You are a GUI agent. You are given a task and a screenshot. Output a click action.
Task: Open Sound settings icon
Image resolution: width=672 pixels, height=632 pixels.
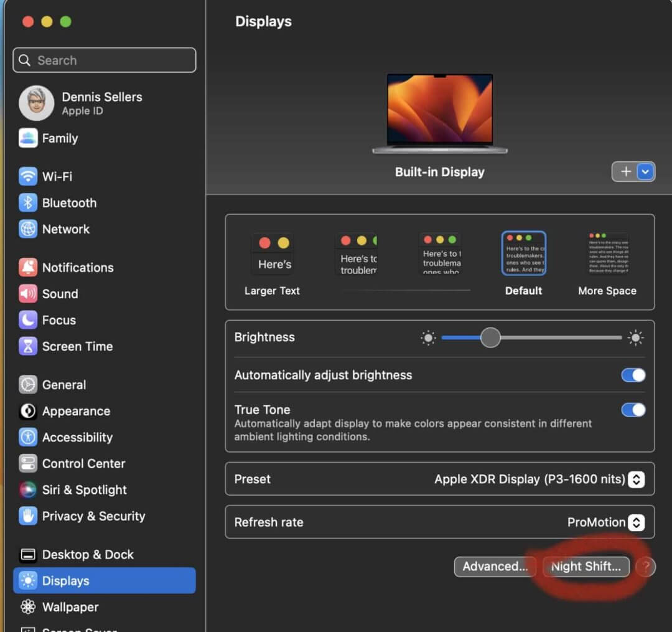pos(28,294)
